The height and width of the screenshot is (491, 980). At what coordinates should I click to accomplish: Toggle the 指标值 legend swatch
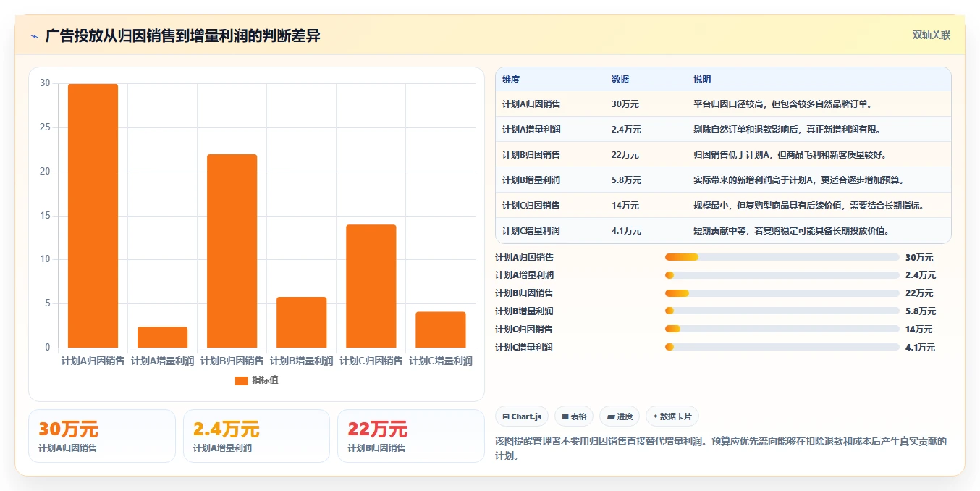(241, 380)
